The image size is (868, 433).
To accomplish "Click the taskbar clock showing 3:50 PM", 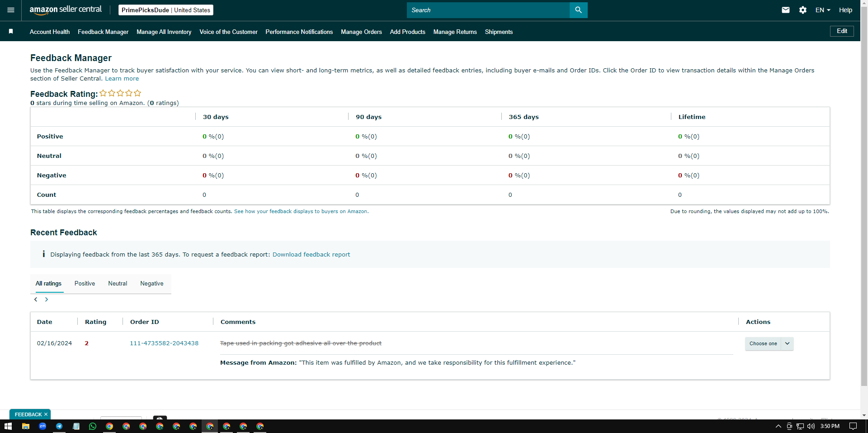I will click(x=830, y=426).
